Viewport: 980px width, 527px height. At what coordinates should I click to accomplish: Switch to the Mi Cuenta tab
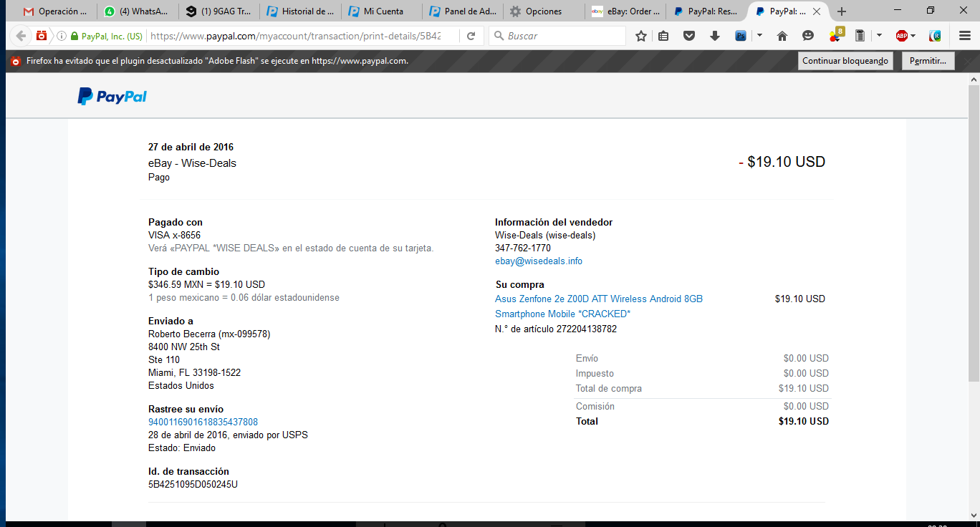tap(381, 11)
